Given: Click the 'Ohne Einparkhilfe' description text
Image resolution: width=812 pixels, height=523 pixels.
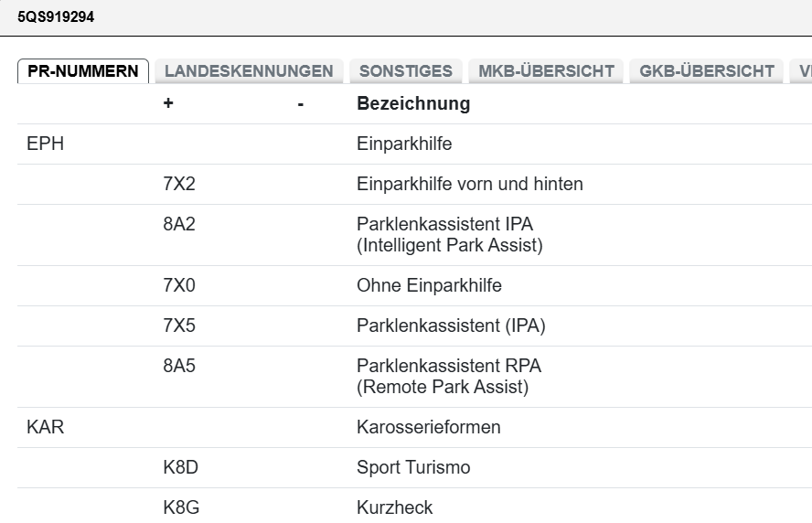Looking at the screenshot, I should [429, 285].
